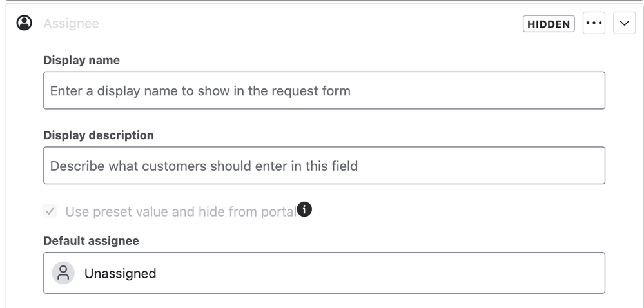The height and width of the screenshot is (308, 644).
Task: Focus the Display description input field
Action: pyautogui.click(x=324, y=166)
